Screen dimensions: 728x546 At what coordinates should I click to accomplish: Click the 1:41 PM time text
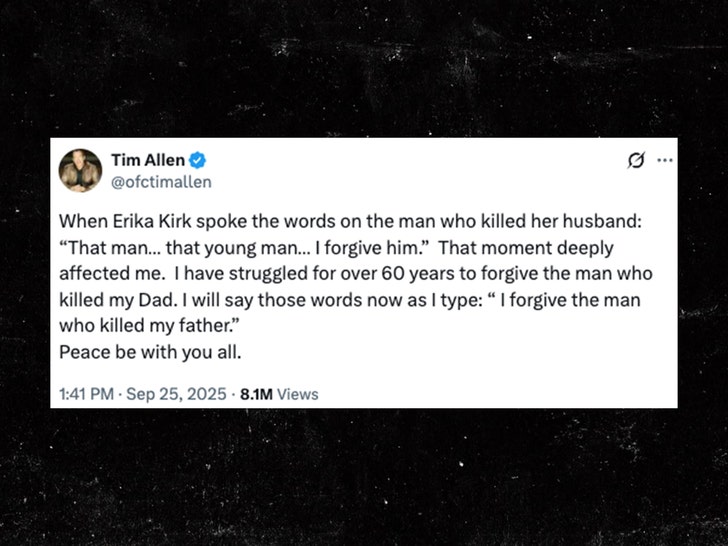click(87, 394)
